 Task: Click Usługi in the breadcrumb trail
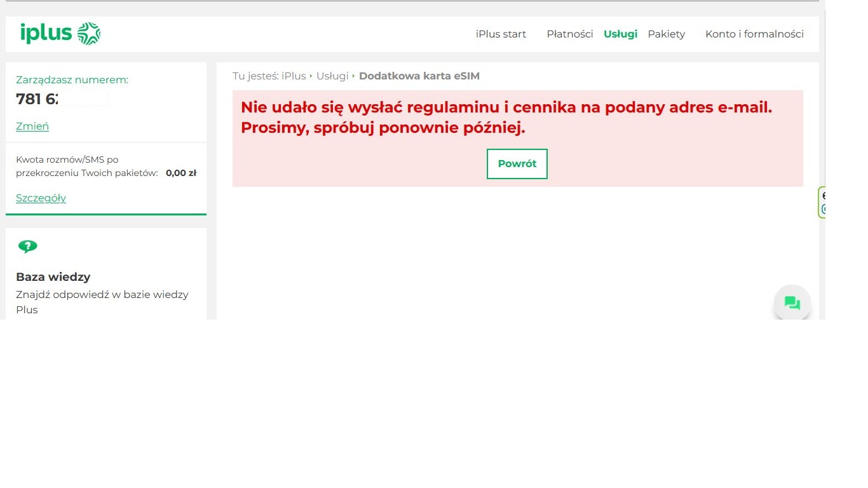[332, 76]
